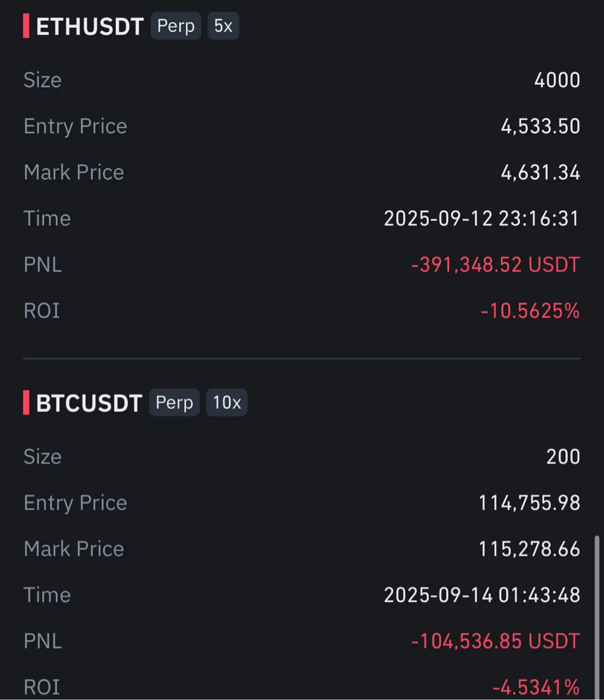The width and height of the screenshot is (604, 700).
Task: Click the BTCUSDT PNL of -104,536.85 USDT
Action: click(x=495, y=641)
